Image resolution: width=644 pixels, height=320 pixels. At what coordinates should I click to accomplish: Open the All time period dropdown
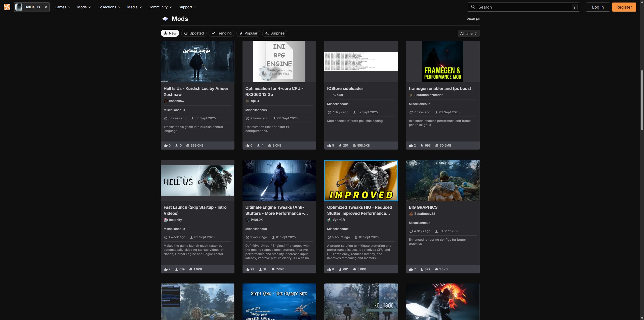468,33
